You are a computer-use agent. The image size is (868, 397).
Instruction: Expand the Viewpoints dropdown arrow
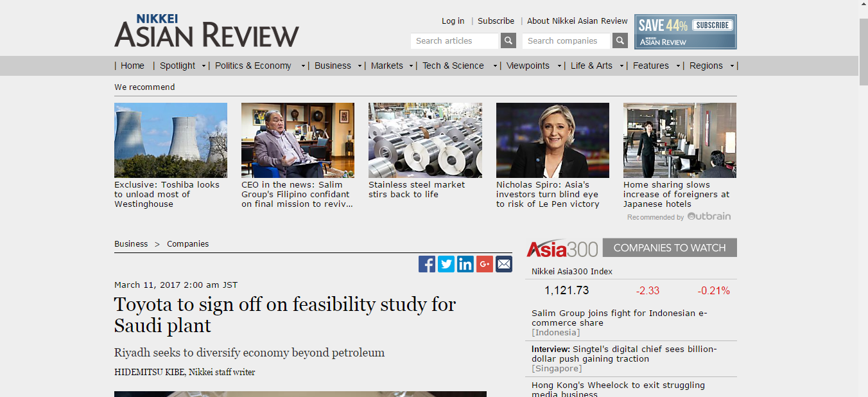pos(559,66)
